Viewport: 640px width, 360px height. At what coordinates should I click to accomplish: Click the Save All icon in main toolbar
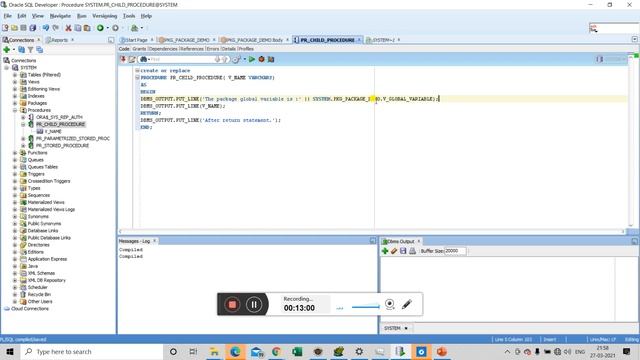pos(33,28)
